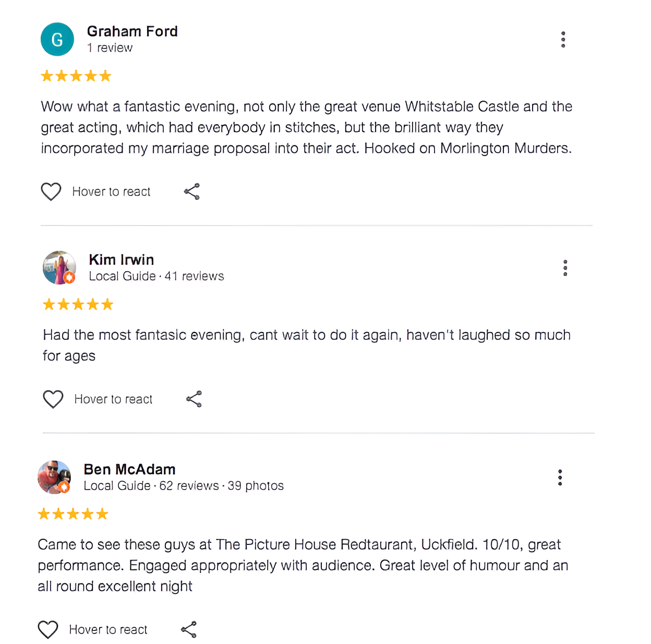Like Ben McAdam's review with heart icon
651x644 pixels.
[48, 630]
